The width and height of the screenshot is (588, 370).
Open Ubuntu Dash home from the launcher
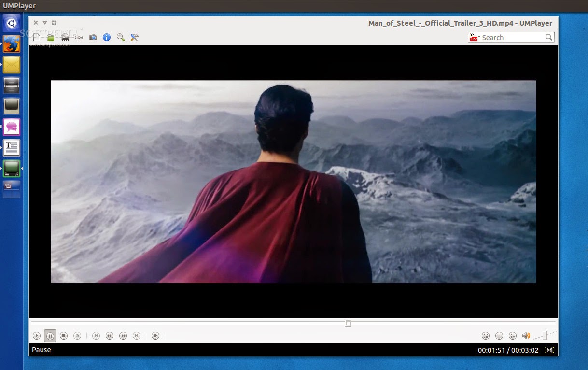[12, 23]
